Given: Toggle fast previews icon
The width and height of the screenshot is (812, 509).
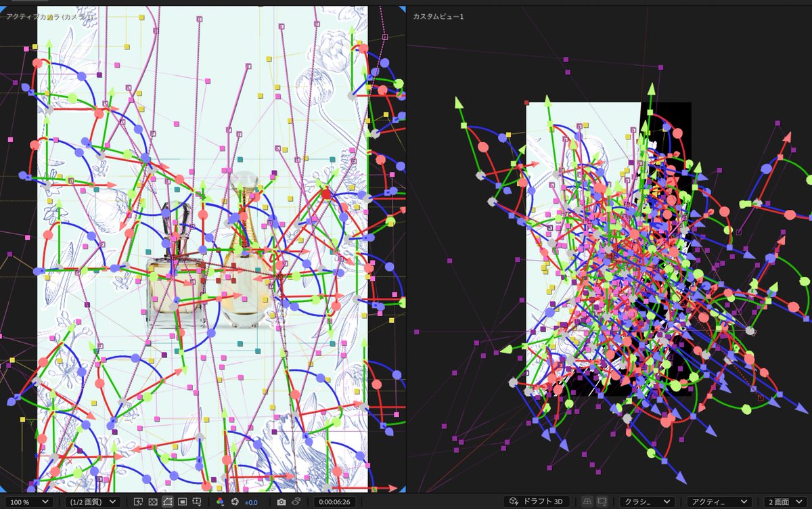Looking at the screenshot, I should 139,502.
